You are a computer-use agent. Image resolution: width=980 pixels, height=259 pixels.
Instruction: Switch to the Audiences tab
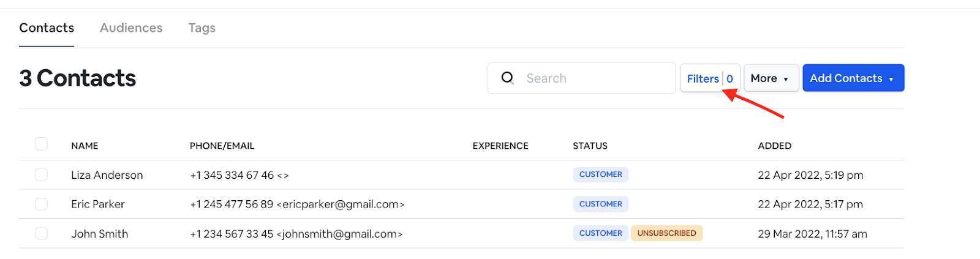[131, 28]
